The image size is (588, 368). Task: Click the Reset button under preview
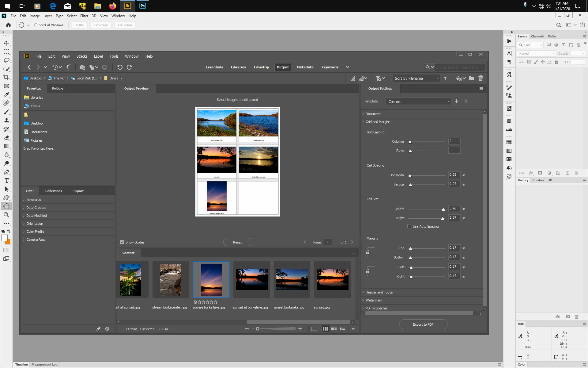pos(237,242)
